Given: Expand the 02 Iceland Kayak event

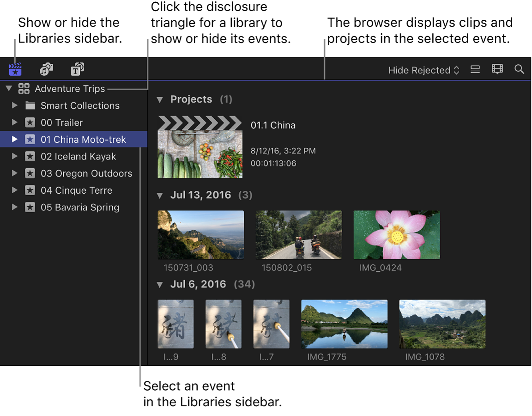Looking at the screenshot, I should coord(14,156).
